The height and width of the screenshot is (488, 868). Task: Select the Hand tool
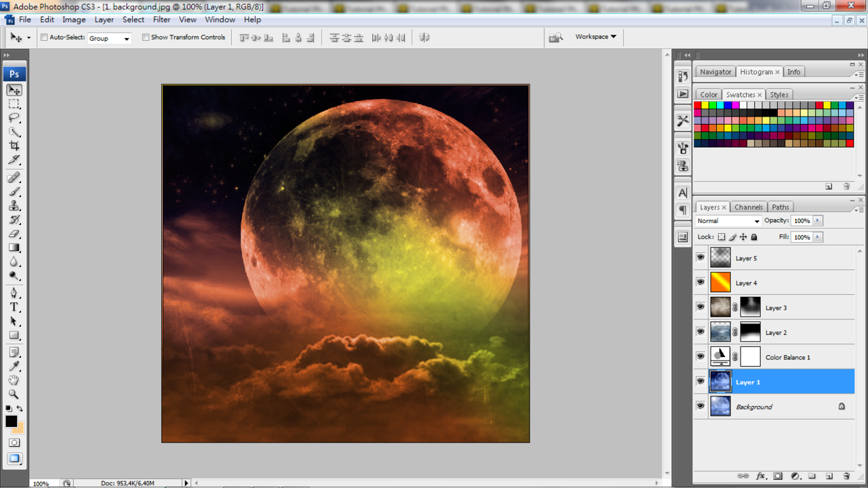(x=14, y=381)
